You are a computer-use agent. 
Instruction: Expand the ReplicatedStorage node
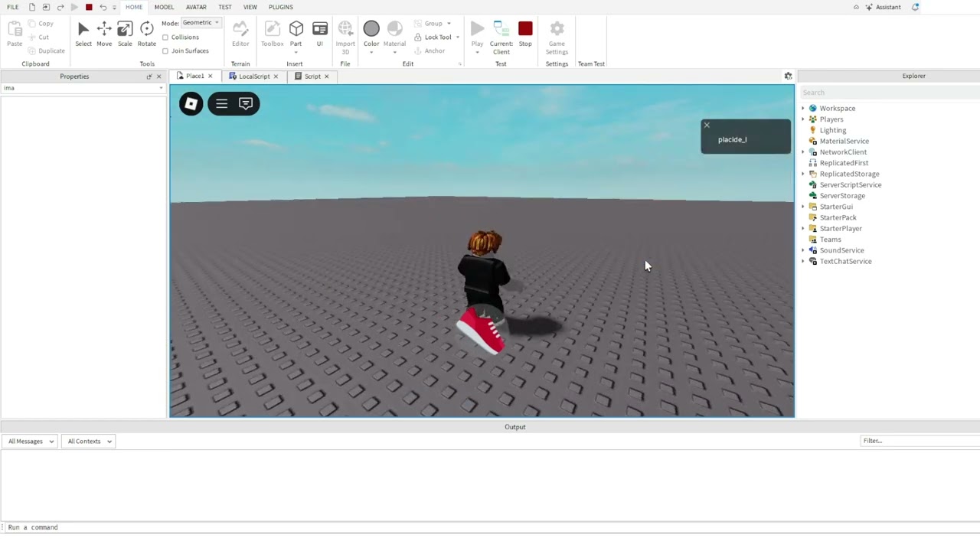[803, 174]
